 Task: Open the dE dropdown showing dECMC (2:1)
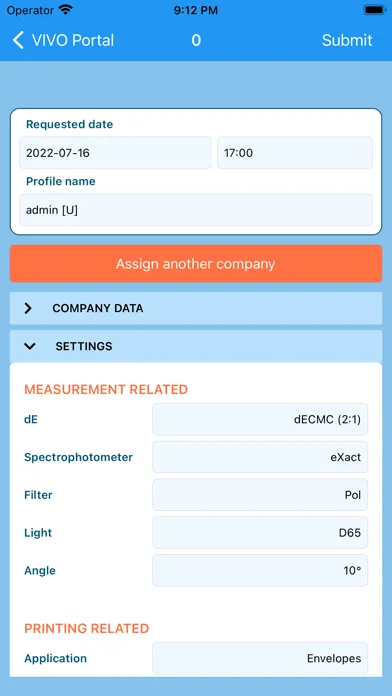tap(260, 419)
